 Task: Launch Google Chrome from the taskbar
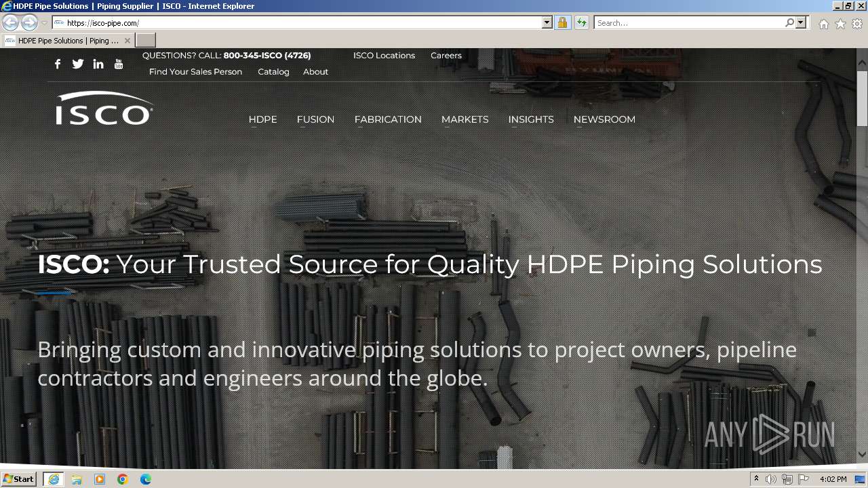(x=123, y=479)
